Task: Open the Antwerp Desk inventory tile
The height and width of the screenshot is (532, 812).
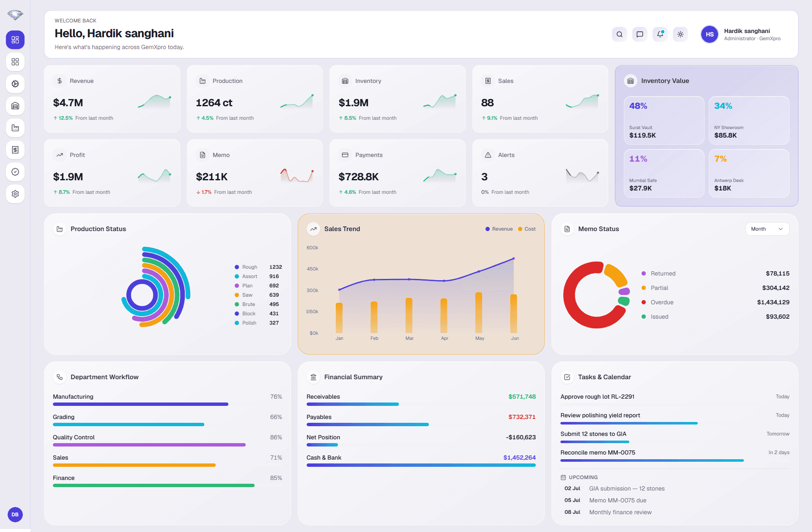Action: [749, 174]
